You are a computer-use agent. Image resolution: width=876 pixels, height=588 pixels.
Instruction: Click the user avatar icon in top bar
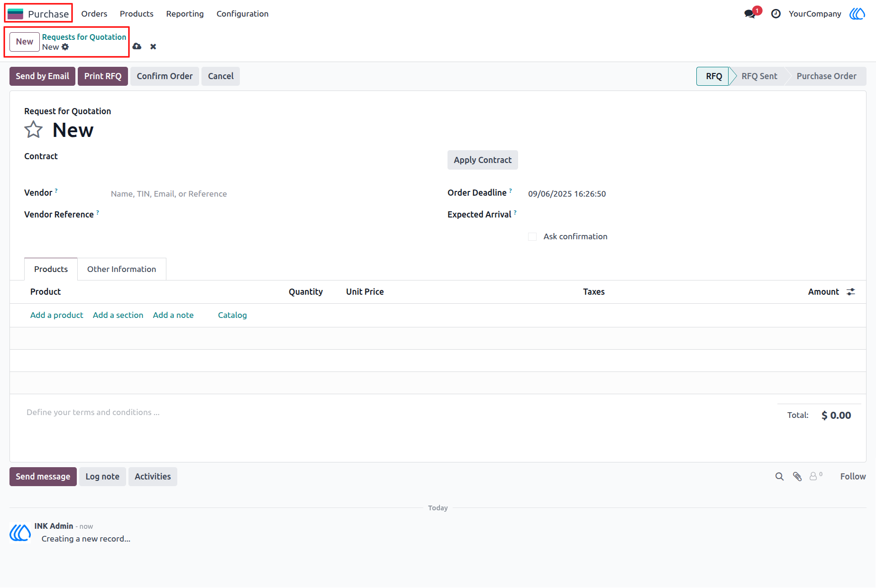[x=857, y=14]
